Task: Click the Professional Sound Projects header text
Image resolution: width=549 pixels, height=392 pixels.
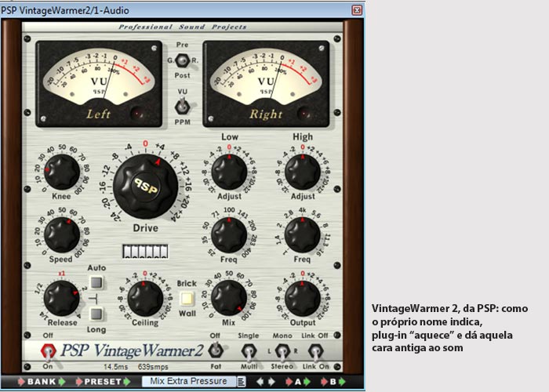Action: 183,27
